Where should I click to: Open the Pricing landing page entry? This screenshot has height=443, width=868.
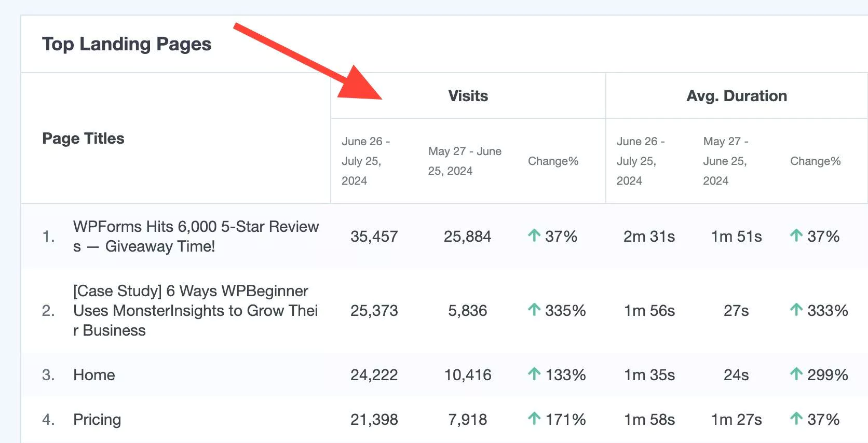click(97, 420)
